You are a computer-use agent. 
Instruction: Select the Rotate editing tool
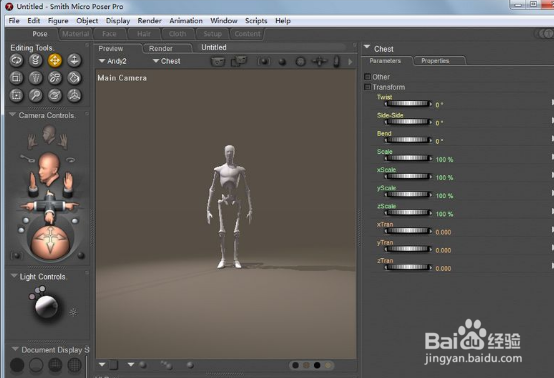click(x=16, y=60)
